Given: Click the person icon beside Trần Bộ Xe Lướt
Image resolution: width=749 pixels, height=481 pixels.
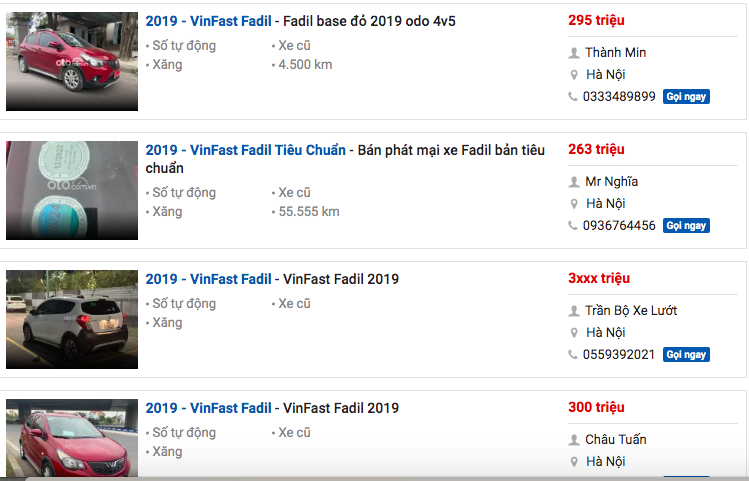Looking at the screenshot, I should [573, 311].
